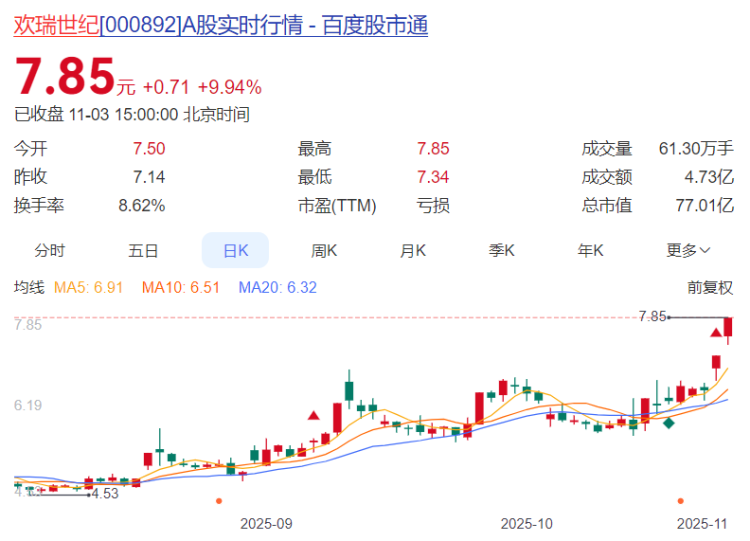Click the 昨收 value 7.14
The height and width of the screenshot is (541, 750).
(149, 177)
